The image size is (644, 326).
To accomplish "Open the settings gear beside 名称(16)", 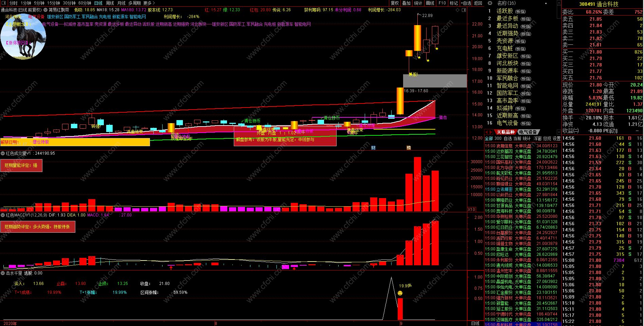I will click(490, 3).
